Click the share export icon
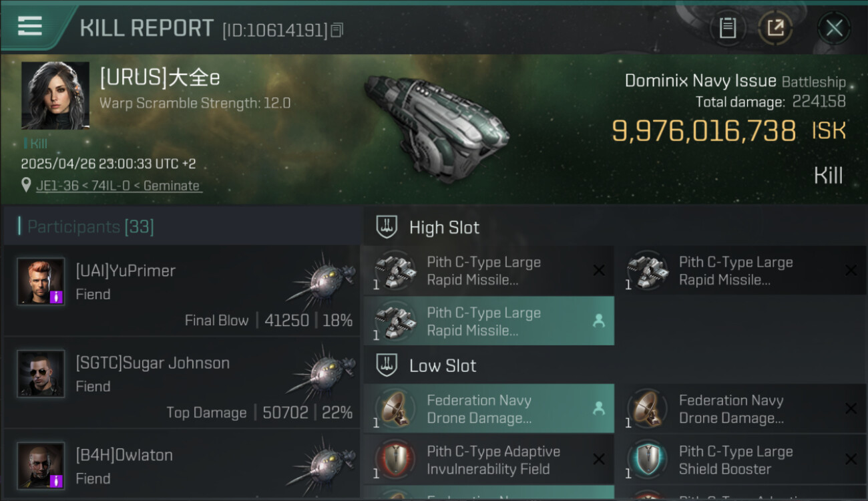 click(775, 28)
